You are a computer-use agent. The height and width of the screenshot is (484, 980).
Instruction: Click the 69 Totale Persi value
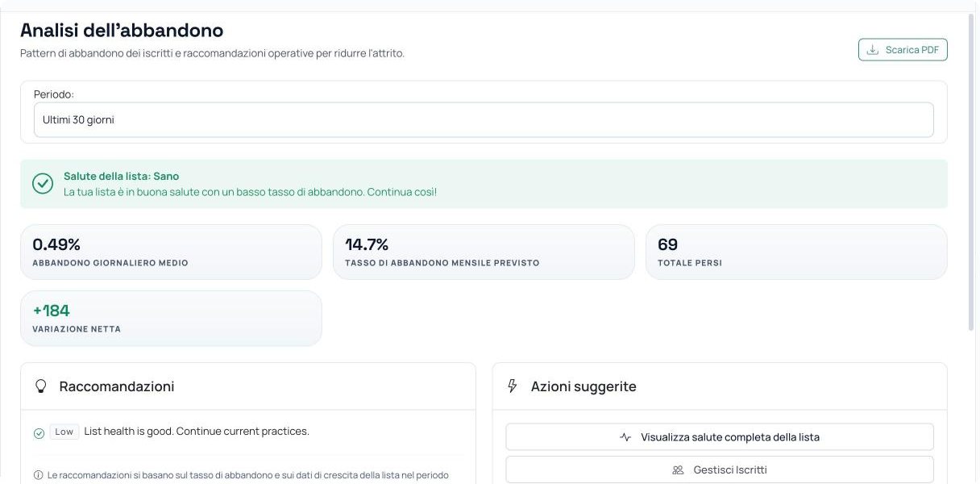pyautogui.click(x=667, y=244)
